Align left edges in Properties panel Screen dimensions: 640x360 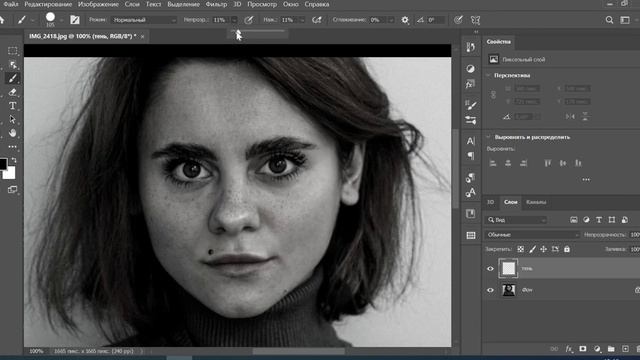[493, 163]
